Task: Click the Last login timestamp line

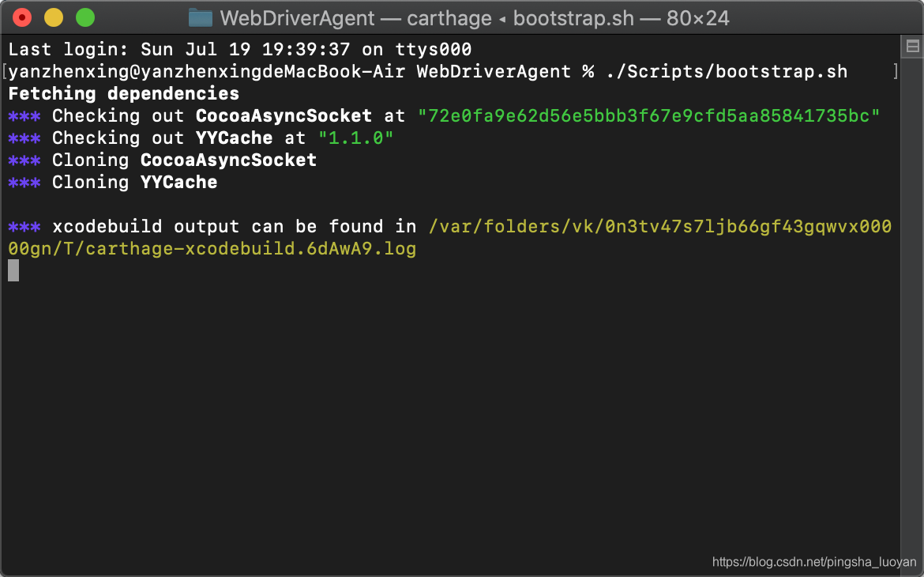Action: coord(237,49)
